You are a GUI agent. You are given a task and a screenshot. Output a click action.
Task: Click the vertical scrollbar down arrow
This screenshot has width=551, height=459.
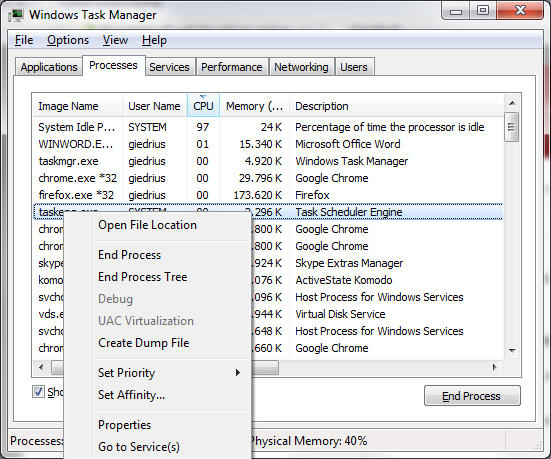coord(512,350)
